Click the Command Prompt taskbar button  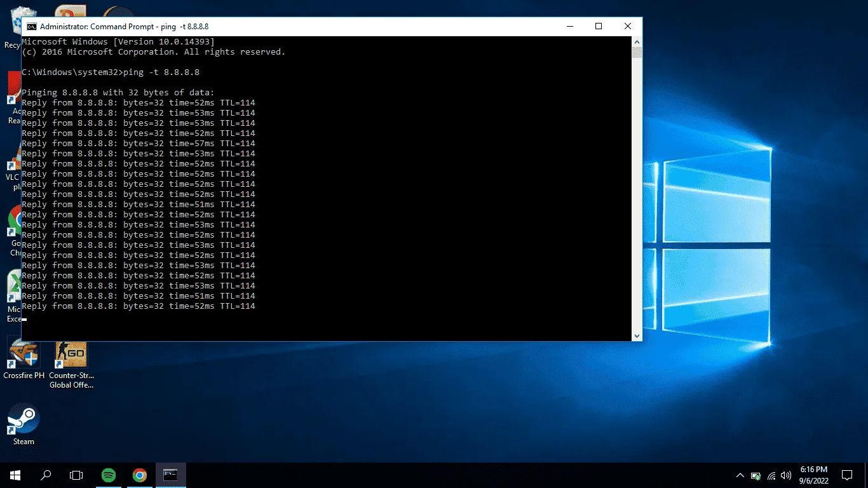click(x=170, y=475)
